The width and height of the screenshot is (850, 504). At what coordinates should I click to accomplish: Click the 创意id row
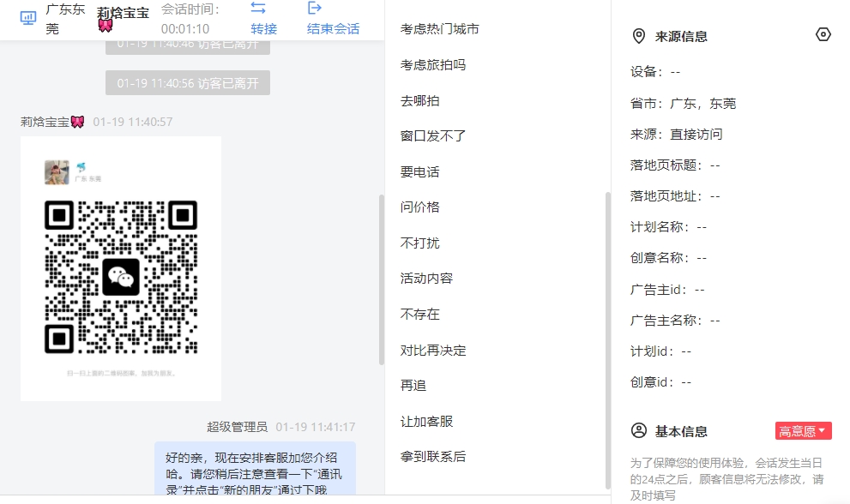pos(660,382)
